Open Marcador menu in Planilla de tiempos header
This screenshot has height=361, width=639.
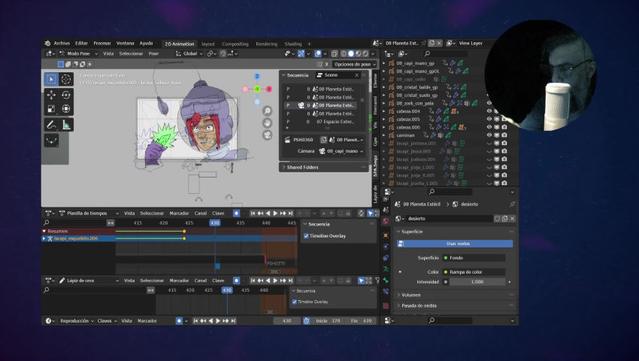click(x=179, y=213)
